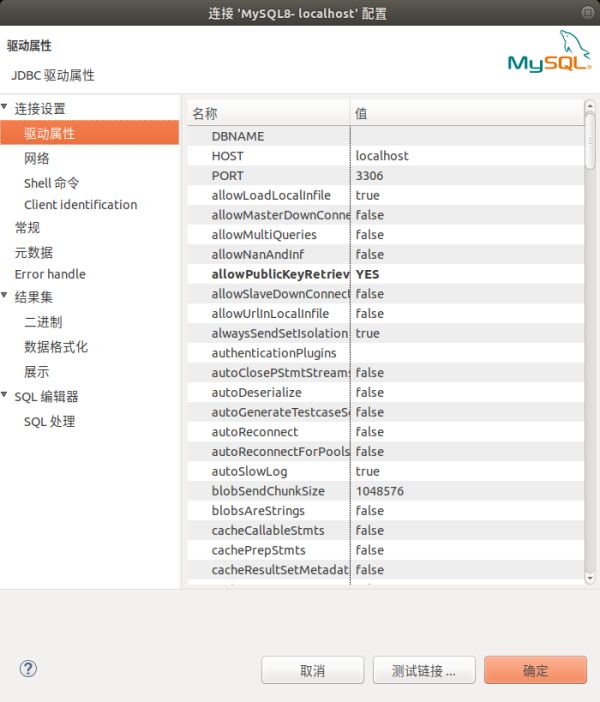Click the scrollbar down arrow
The height and width of the screenshot is (702, 600).
[590, 578]
